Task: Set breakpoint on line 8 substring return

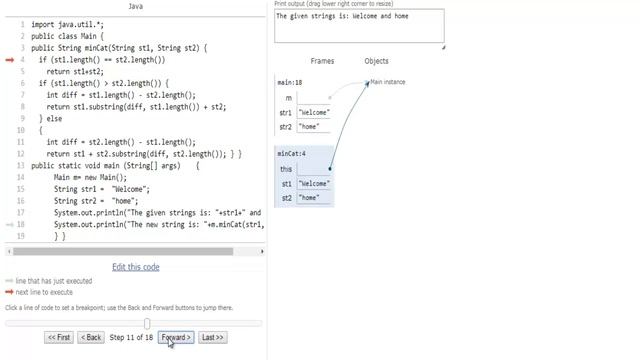Action: tap(136, 107)
